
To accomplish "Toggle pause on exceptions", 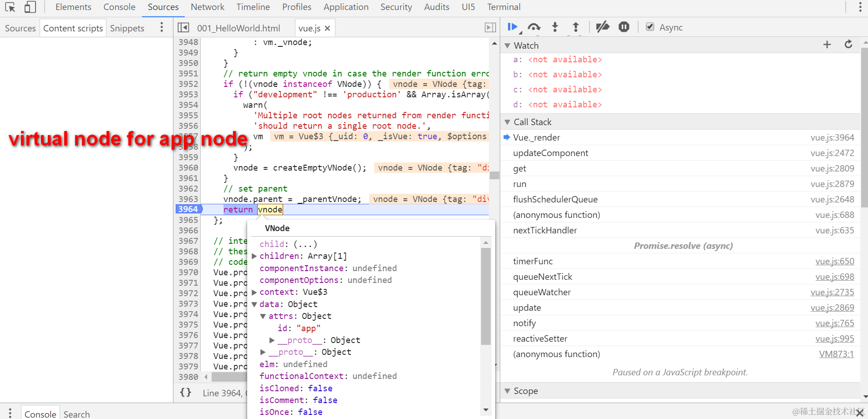I will 624,27.
